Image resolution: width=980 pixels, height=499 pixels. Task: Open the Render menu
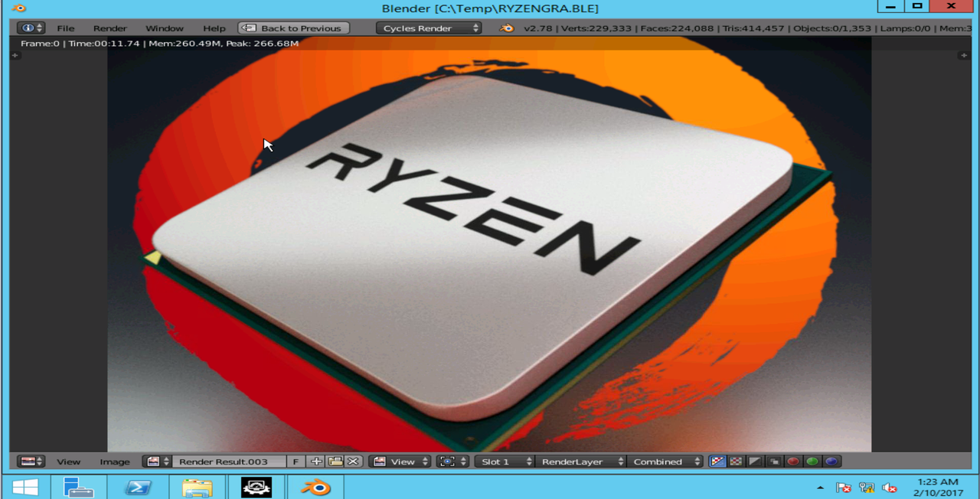110,28
